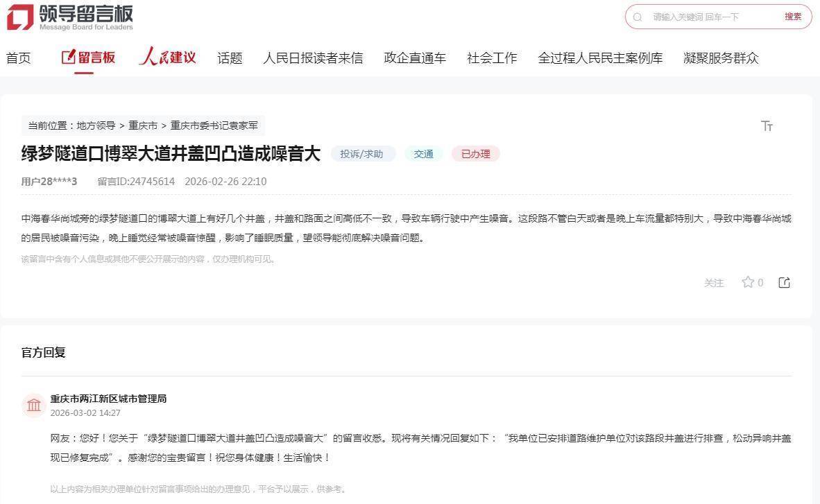Click the 搜索 button
The height and width of the screenshot is (504, 820).
point(793,17)
